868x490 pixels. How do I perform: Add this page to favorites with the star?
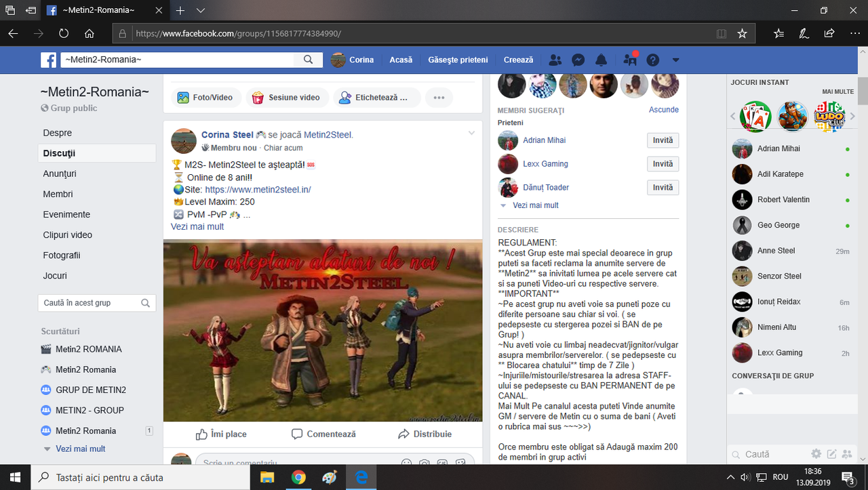click(x=742, y=33)
